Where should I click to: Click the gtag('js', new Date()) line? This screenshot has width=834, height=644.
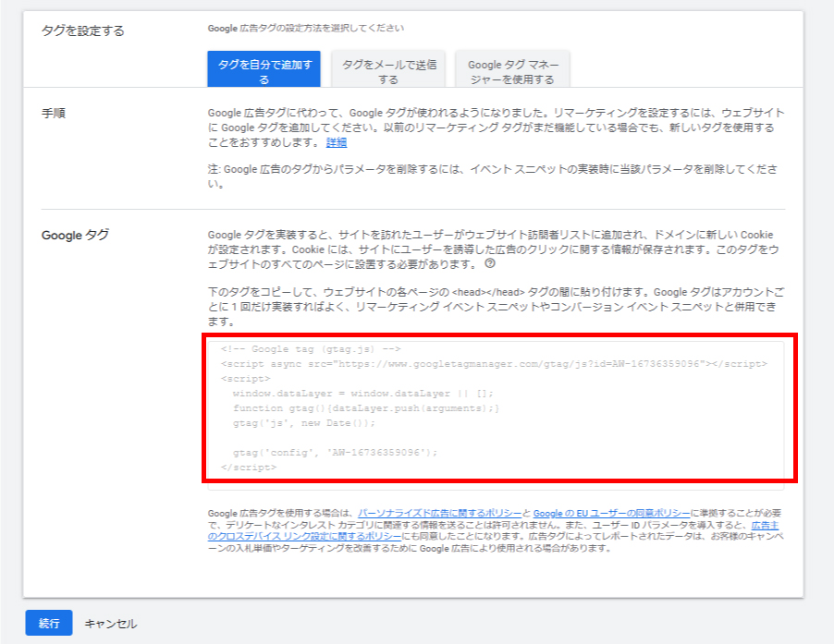(304, 423)
